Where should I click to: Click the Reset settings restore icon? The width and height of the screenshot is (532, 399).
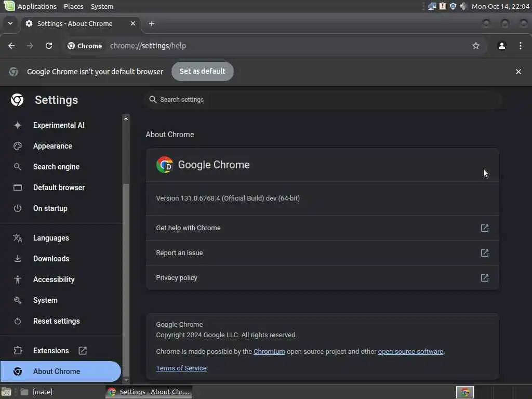click(x=18, y=321)
